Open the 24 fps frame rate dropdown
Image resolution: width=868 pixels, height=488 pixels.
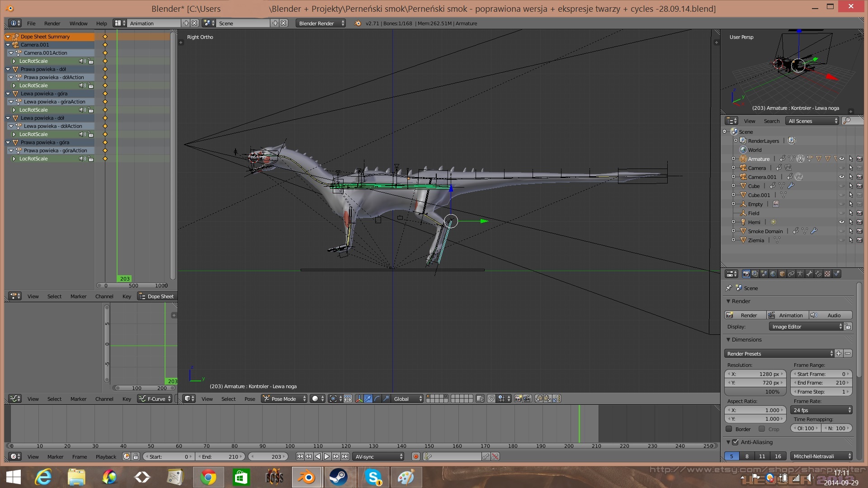pyautogui.click(x=822, y=410)
